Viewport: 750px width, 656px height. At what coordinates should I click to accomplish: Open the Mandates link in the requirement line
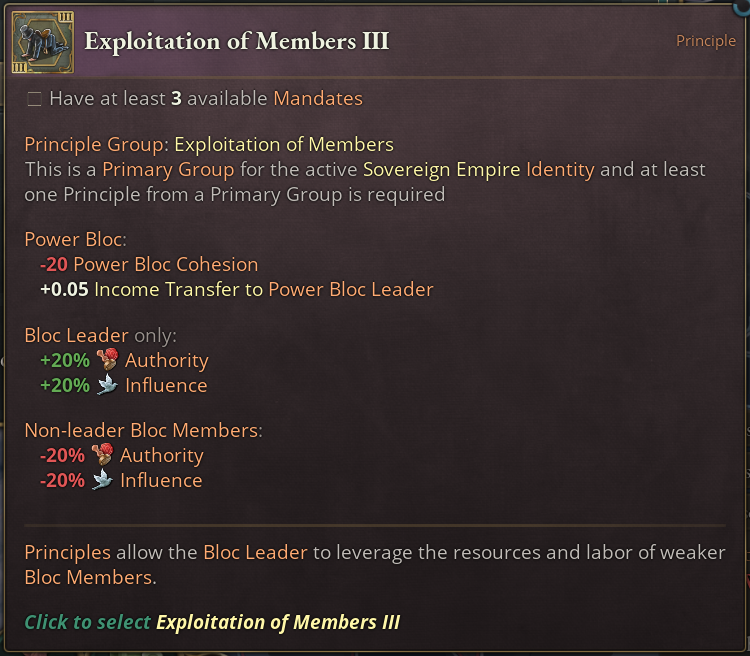tap(318, 99)
